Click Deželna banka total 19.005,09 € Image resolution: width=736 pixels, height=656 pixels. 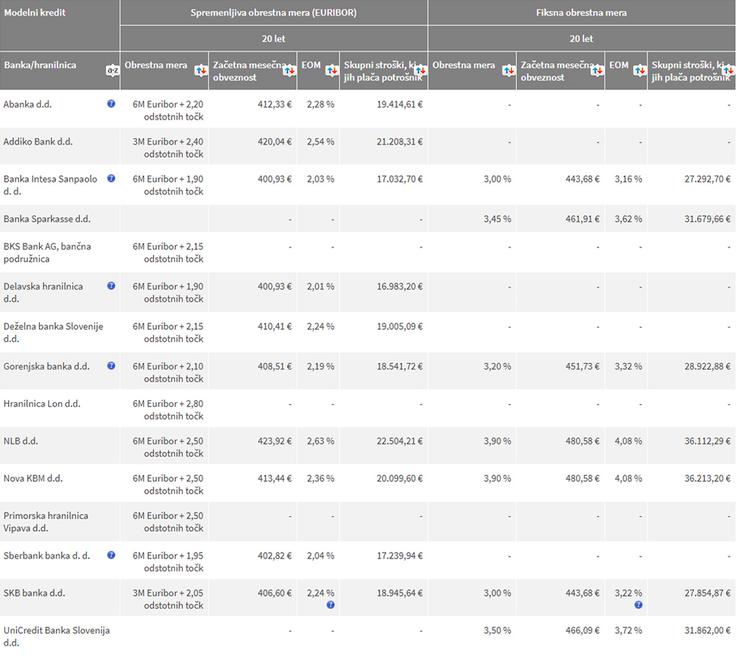(x=399, y=326)
